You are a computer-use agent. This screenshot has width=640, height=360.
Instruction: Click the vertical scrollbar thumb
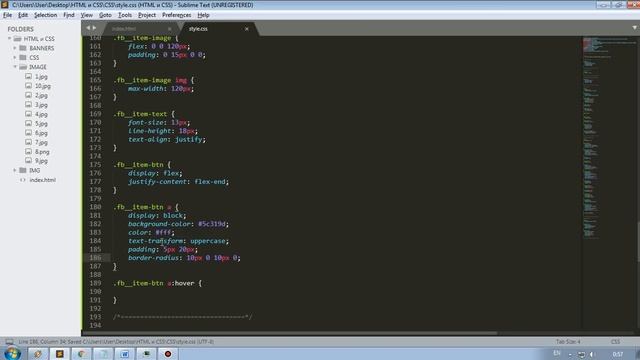[x=638, y=241]
